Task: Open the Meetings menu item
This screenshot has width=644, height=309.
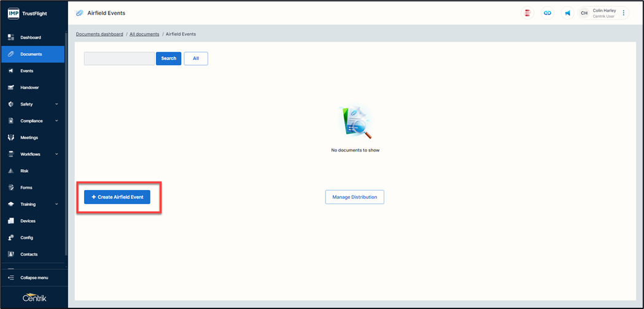Action: click(33, 137)
